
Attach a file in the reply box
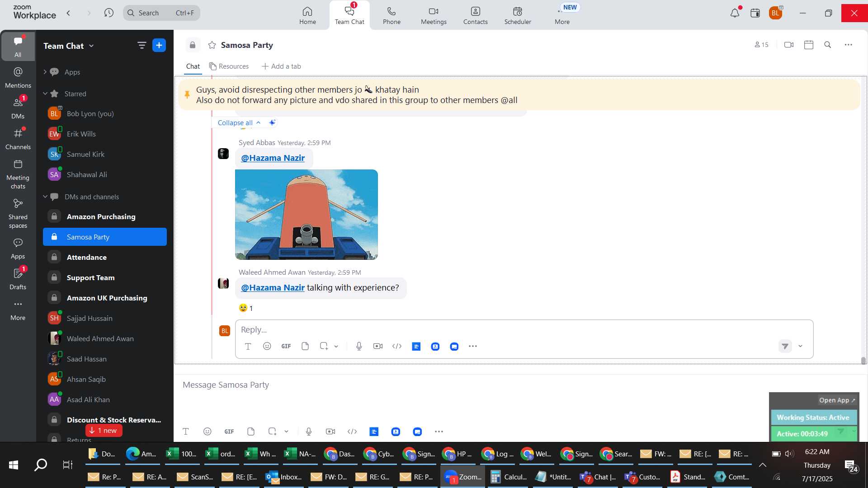pos(305,346)
